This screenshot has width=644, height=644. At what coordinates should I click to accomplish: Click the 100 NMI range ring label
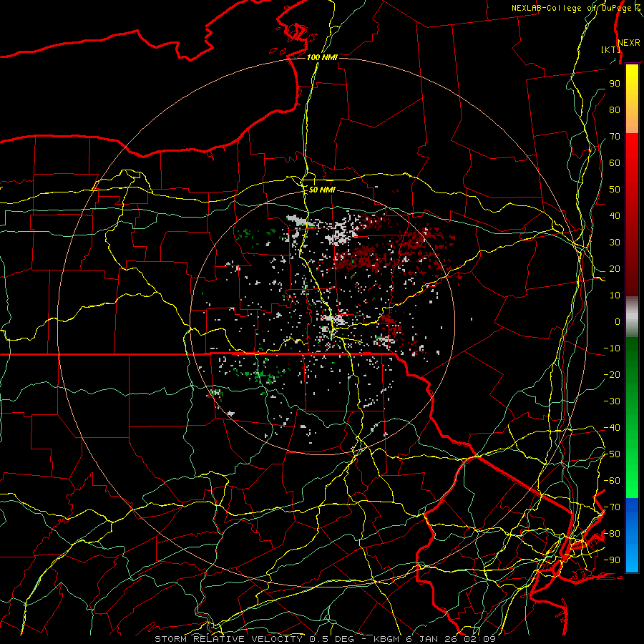(322, 57)
